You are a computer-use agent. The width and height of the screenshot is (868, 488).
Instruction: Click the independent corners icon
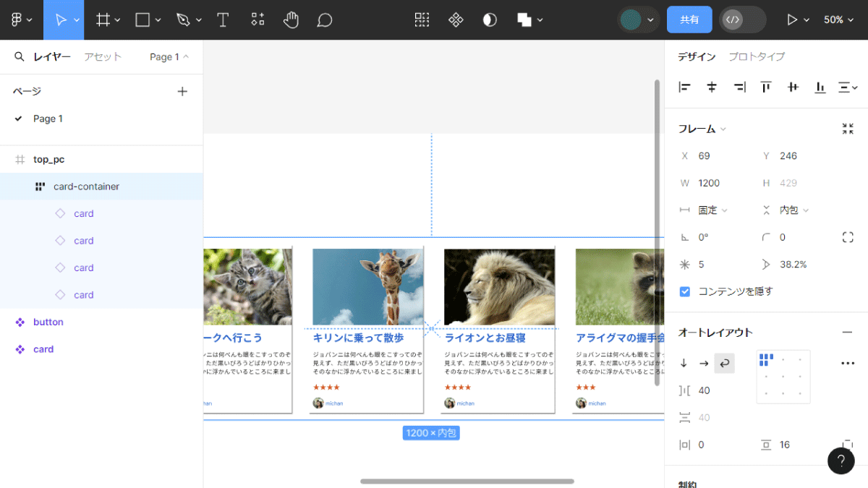(848, 237)
